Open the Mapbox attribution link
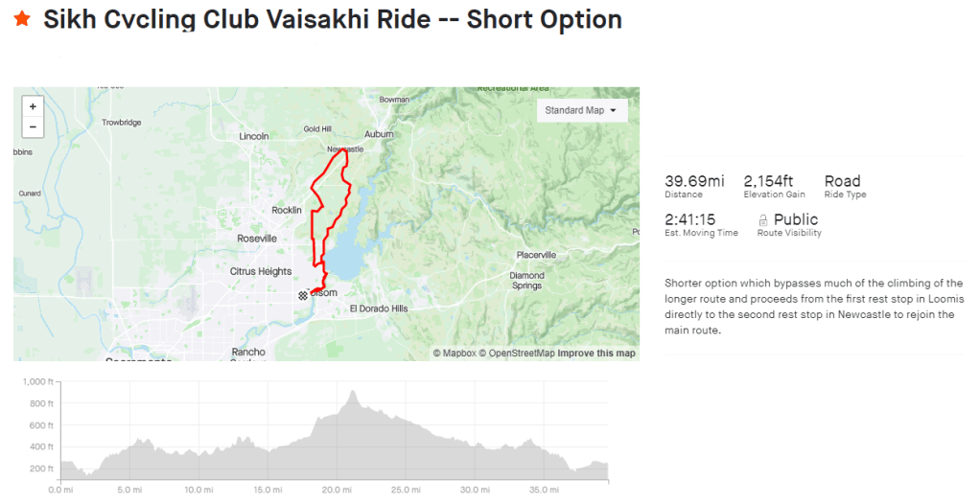 [x=454, y=354]
